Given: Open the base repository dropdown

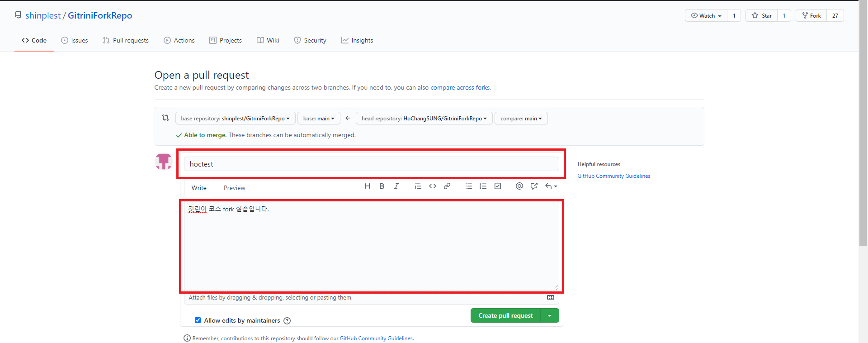Looking at the screenshot, I should point(236,119).
